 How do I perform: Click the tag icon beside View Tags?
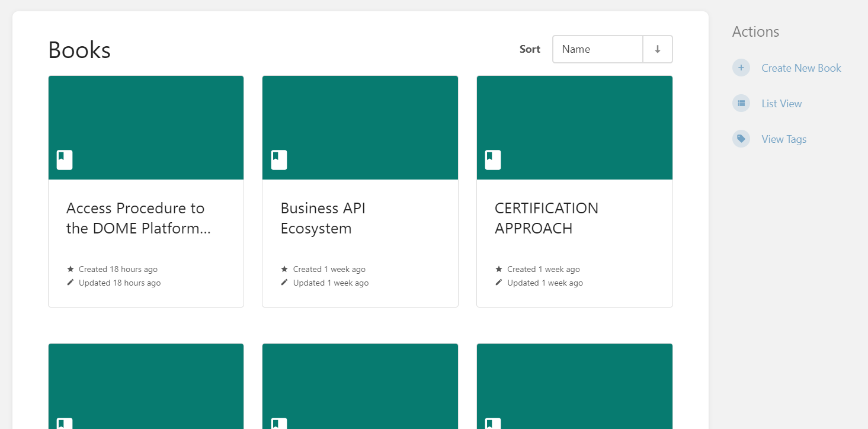coord(741,139)
